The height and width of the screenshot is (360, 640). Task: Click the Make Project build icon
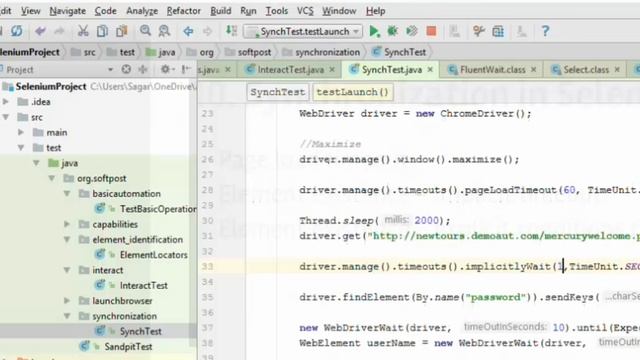tap(231, 31)
